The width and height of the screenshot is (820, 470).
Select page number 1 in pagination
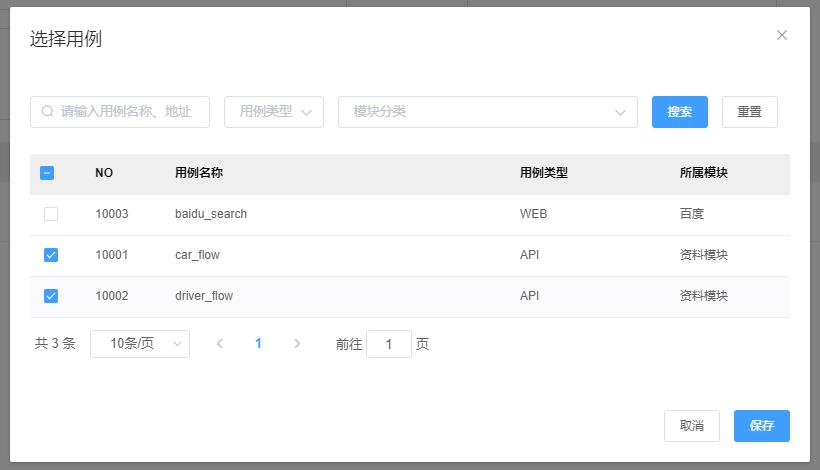[x=258, y=343]
